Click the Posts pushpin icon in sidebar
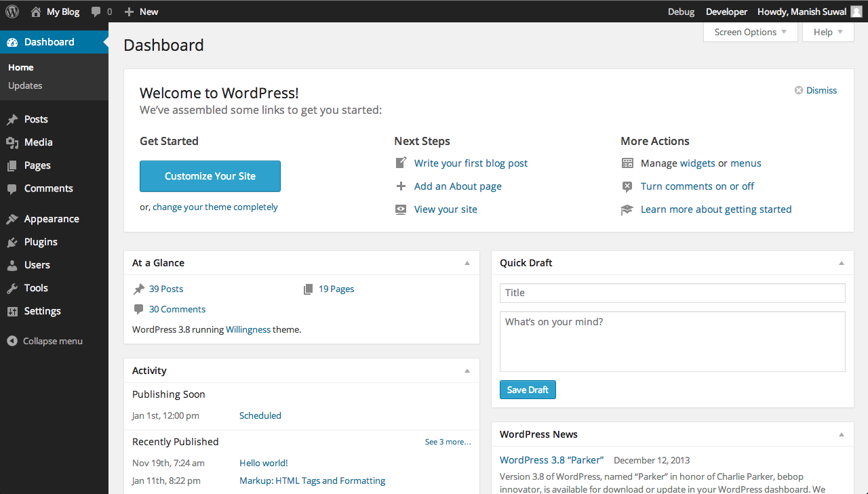 point(12,119)
